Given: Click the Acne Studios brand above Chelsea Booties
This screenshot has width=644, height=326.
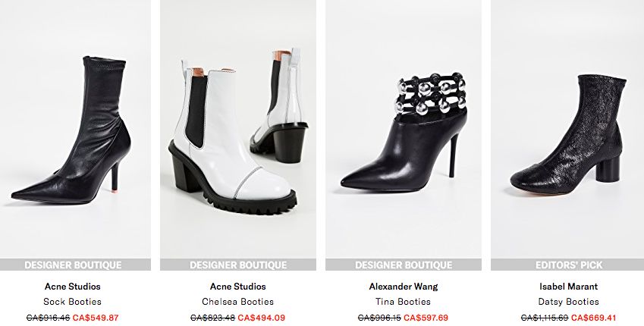Looking at the screenshot, I should 238,286.
